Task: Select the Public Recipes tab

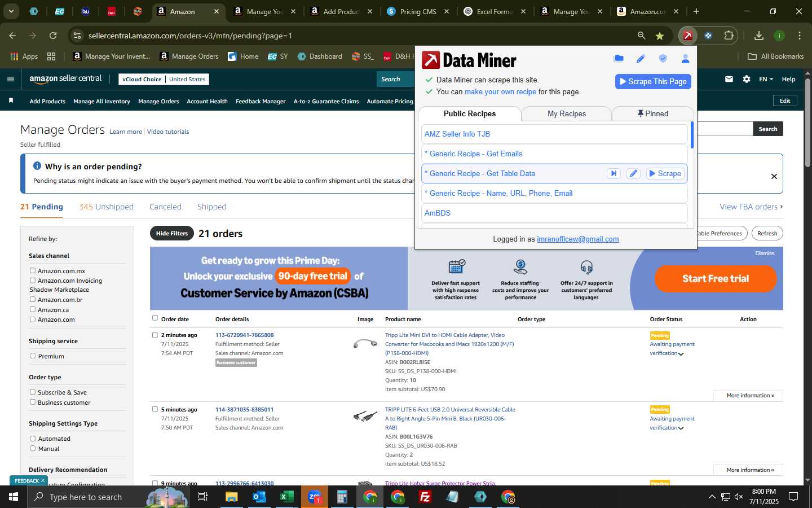Action: (x=470, y=113)
